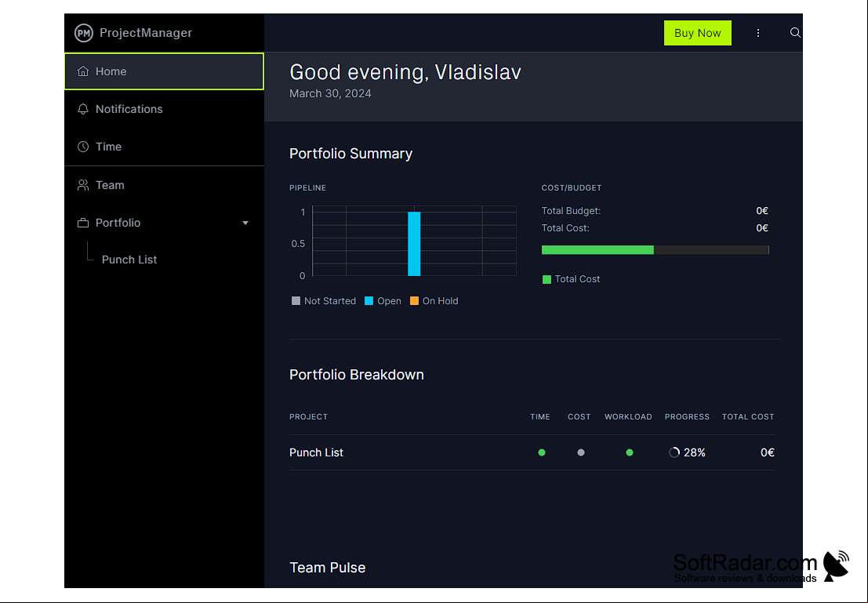Click the Not Started legend swatch
Viewport: 868px width, 603px height.
296,300
